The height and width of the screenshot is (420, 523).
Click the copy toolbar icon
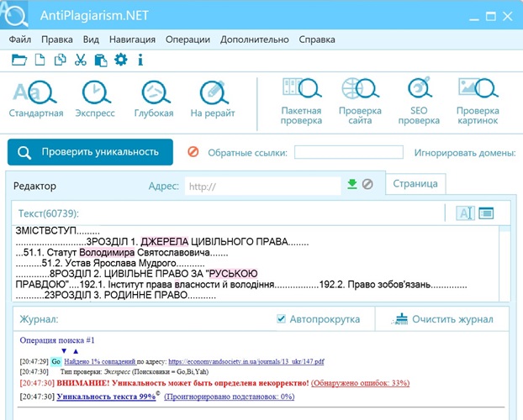coord(60,60)
